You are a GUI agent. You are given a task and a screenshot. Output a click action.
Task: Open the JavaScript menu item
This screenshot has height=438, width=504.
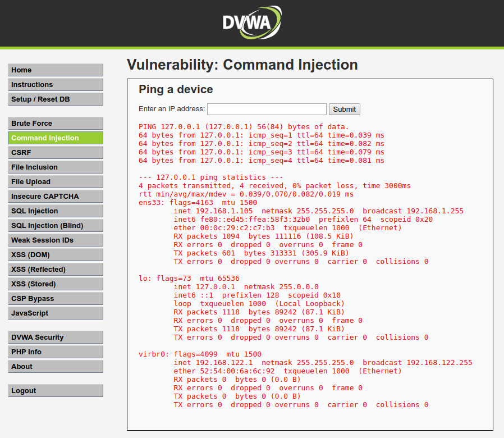56,313
